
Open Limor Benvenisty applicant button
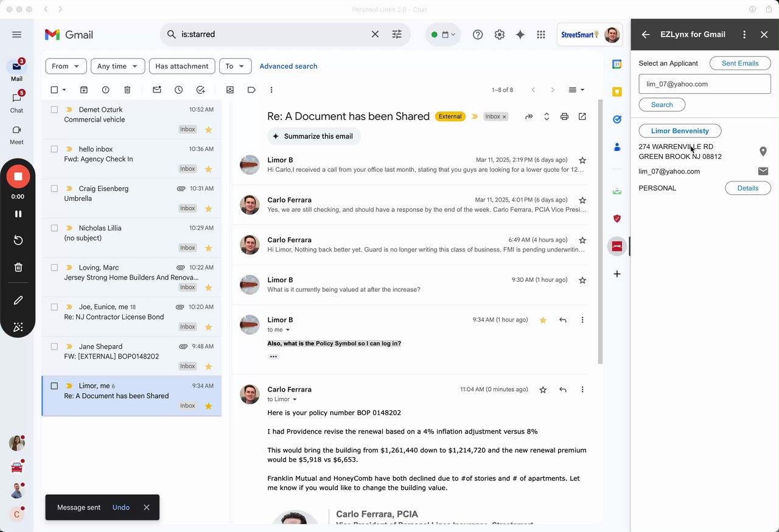point(680,131)
